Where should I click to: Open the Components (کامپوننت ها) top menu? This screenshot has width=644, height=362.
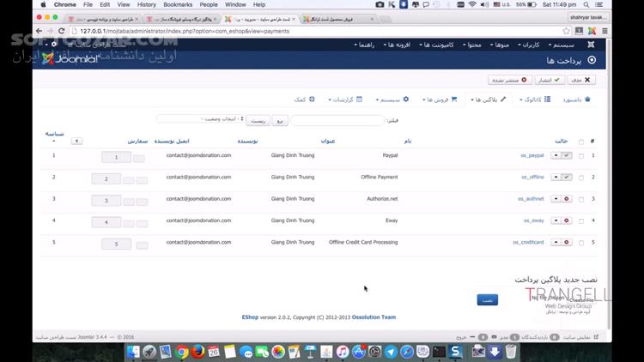click(436, 45)
